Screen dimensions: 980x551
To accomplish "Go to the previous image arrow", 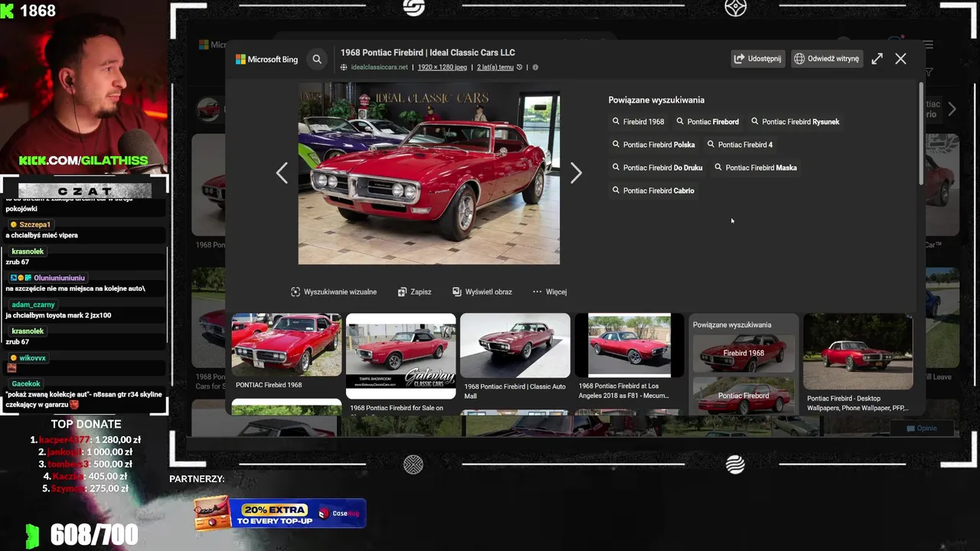I will tap(282, 173).
